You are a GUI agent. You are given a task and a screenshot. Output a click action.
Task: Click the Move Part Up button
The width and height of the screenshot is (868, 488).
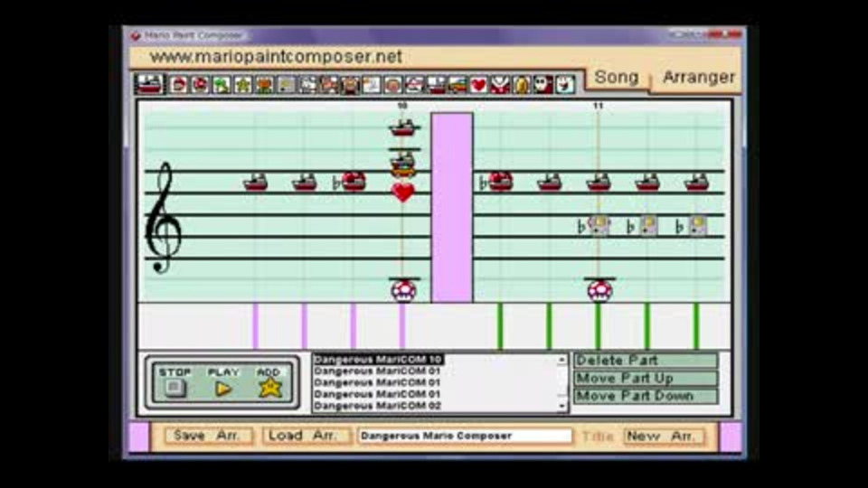point(646,379)
